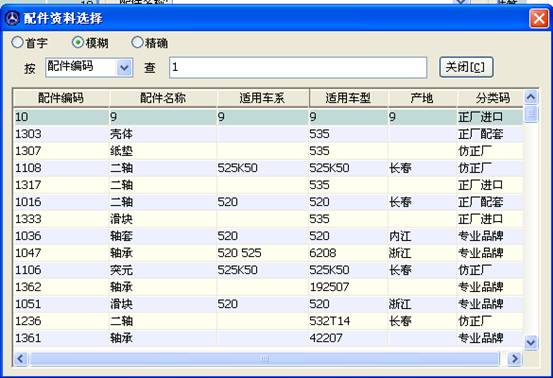Select part code 1051

28,304
